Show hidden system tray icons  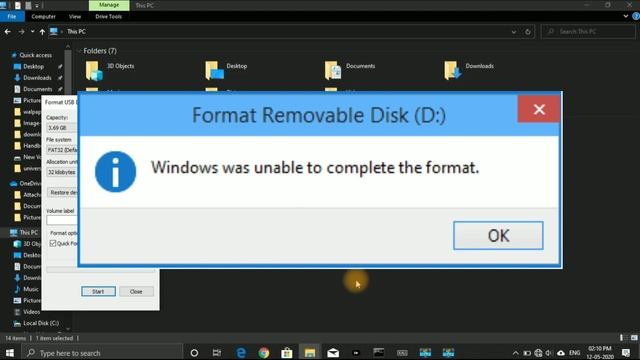point(516,353)
